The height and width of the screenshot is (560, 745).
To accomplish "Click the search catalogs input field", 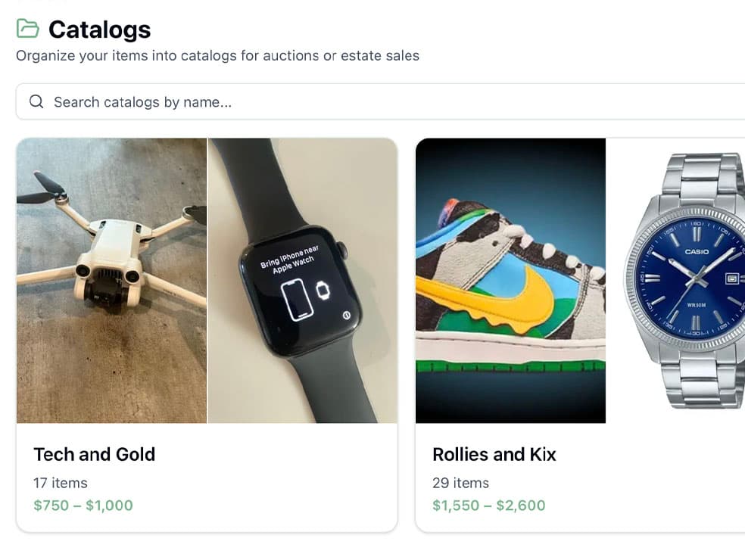I will pos(227,101).
